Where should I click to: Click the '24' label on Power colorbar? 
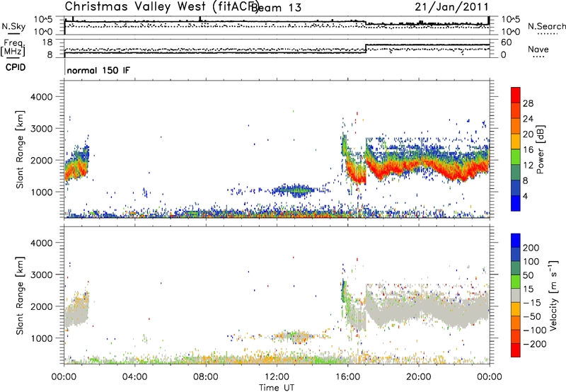click(x=528, y=119)
